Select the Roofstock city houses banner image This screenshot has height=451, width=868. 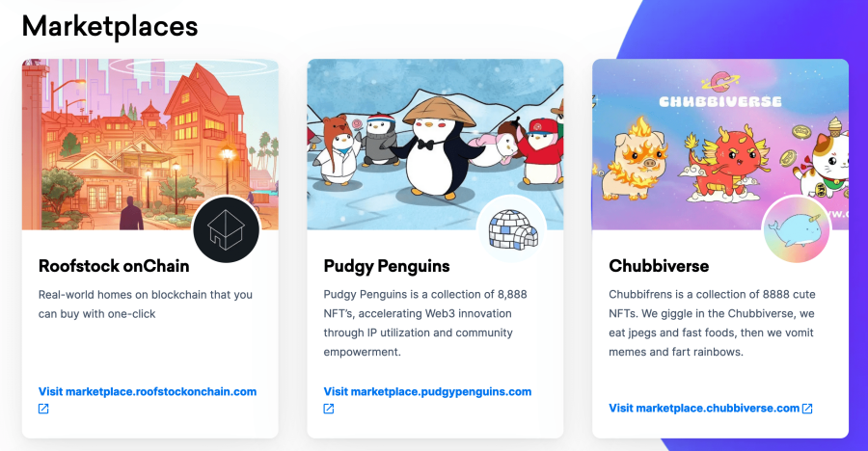(150, 145)
